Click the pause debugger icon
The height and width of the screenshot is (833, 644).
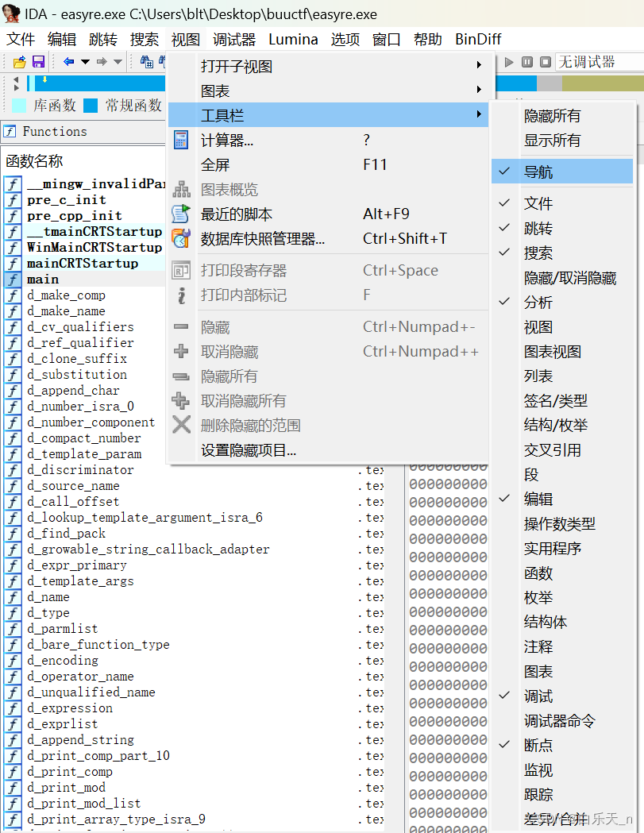(526, 60)
